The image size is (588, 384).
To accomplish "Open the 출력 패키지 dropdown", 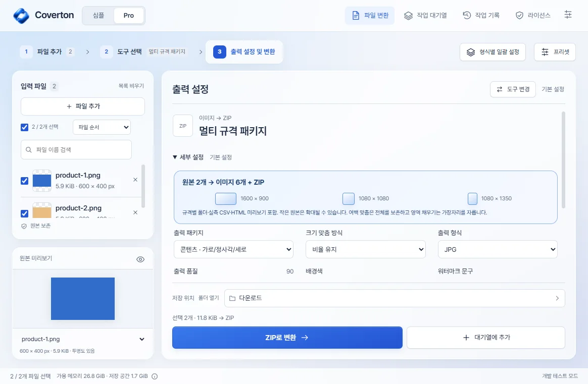I will [x=233, y=249].
